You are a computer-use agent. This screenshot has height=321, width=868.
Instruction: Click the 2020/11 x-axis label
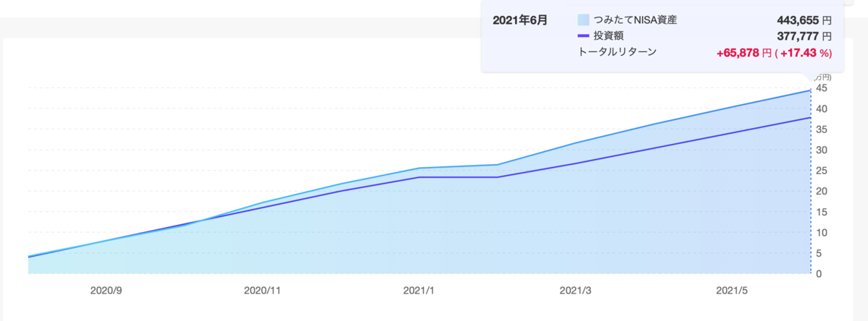click(x=263, y=291)
